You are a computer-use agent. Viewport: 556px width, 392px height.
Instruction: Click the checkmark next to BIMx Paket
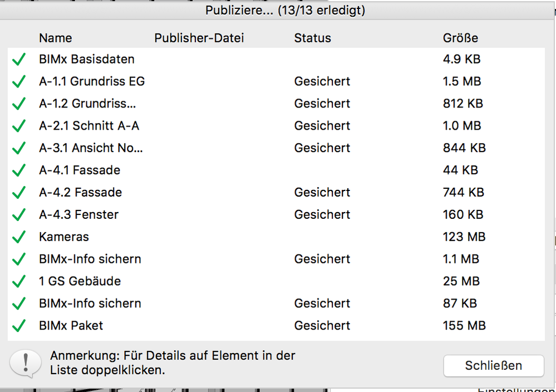tap(19, 325)
